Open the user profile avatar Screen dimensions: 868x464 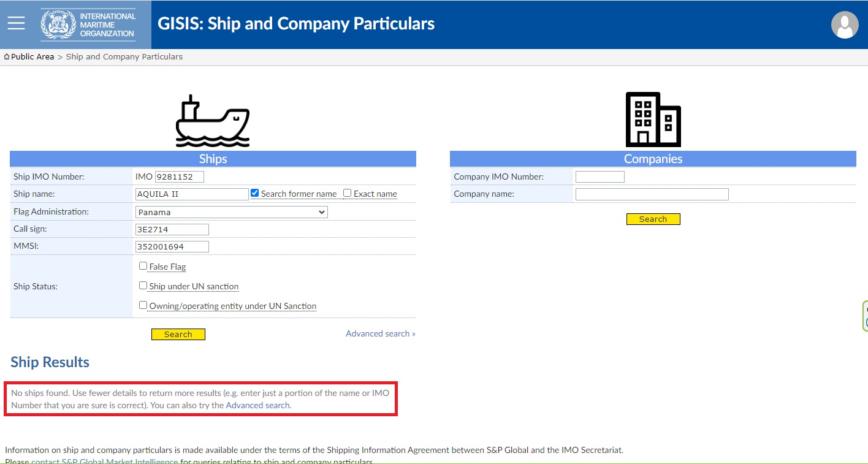pos(845,25)
